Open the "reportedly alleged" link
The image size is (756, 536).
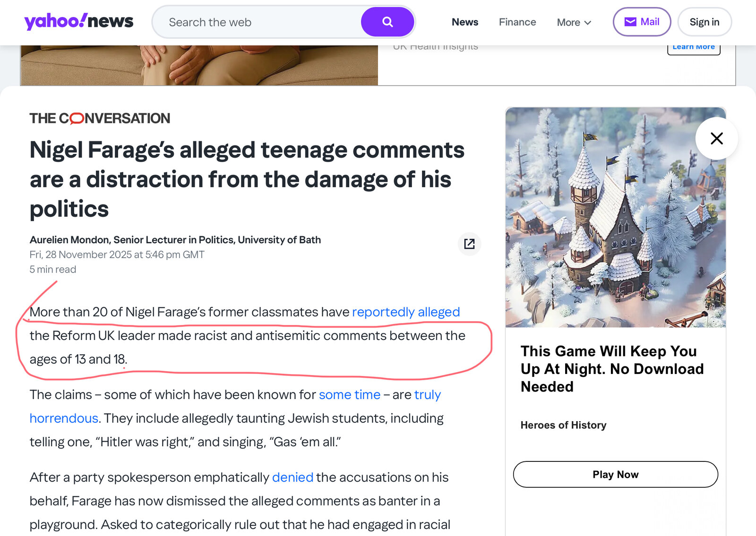pyautogui.click(x=406, y=312)
